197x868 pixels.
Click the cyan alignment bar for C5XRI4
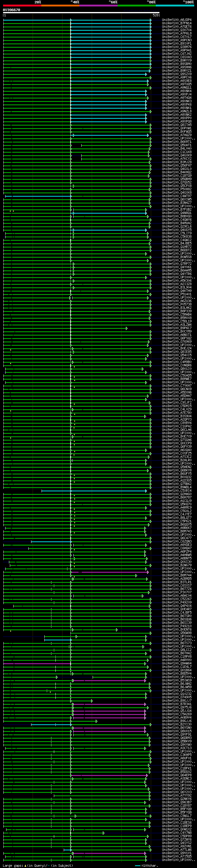coord(94,491)
